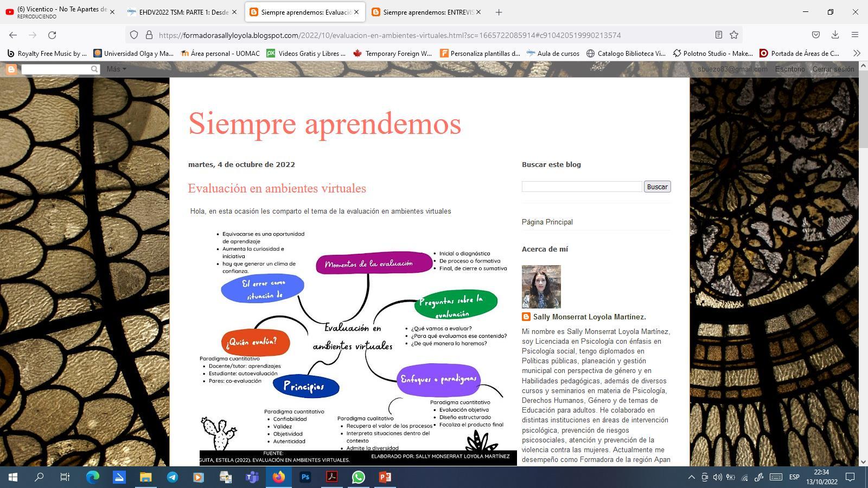Open Task View on the taskbar
Image resolution: width=868 pixels, height=488 pixels.
pos(65,477)
